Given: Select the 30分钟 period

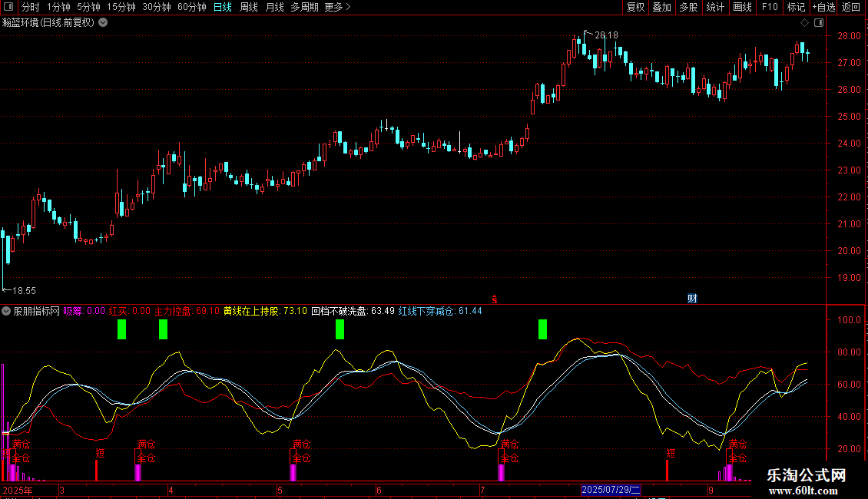Looking at the screenshot, I should click(x=157, y=7).
